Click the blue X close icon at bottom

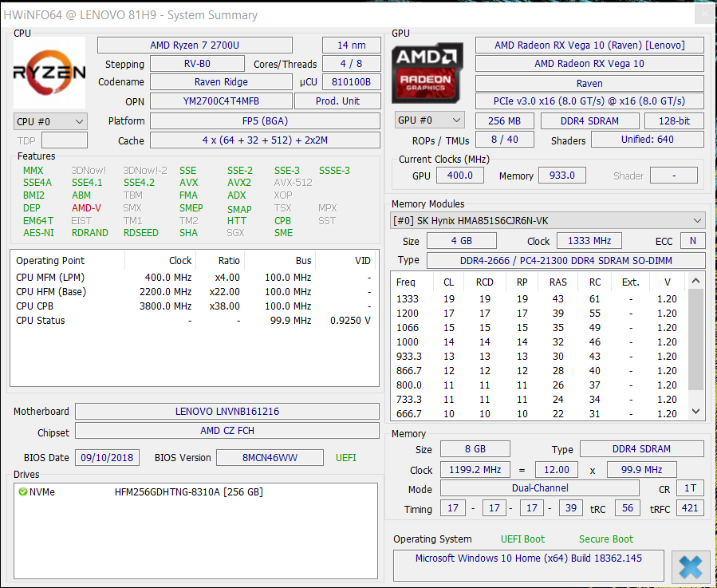691,567
